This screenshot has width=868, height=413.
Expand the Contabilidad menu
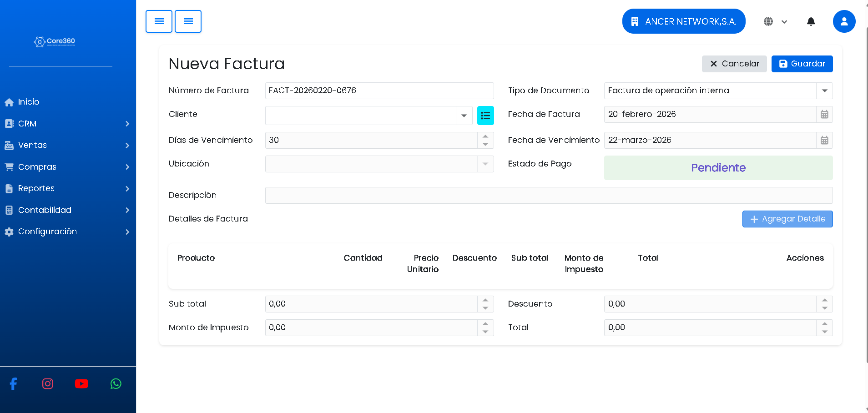coord(67,210)
